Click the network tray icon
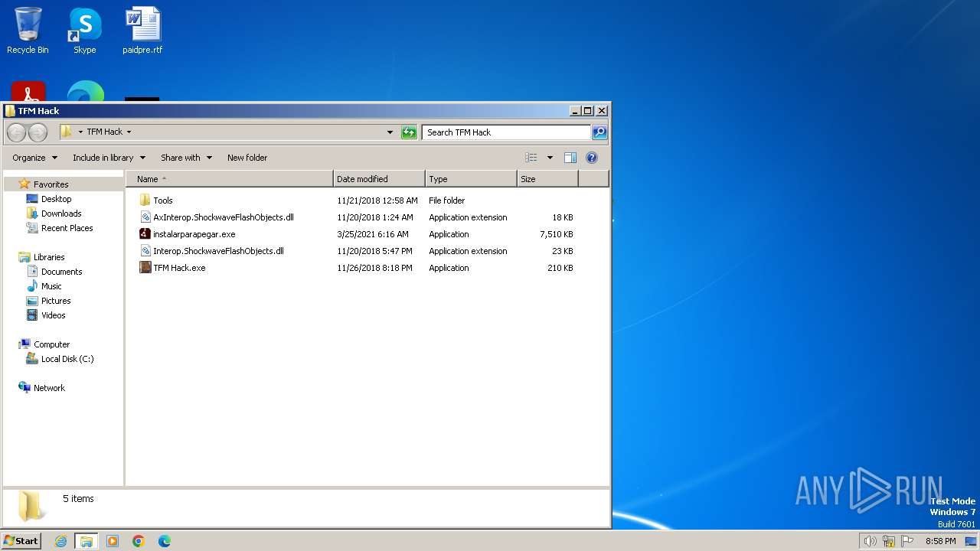The image size is (980, 551). [889, 541]
